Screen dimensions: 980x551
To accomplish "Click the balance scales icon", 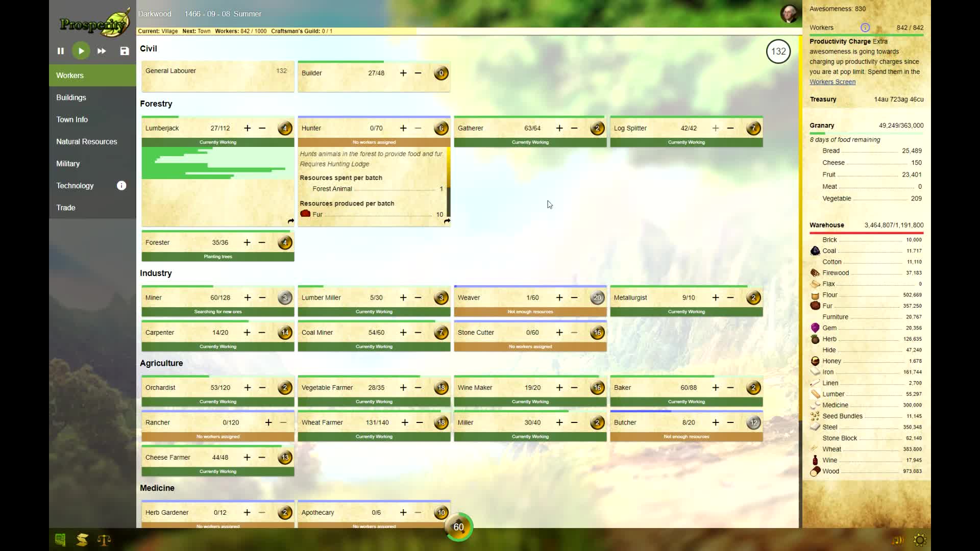I will 104,540.
